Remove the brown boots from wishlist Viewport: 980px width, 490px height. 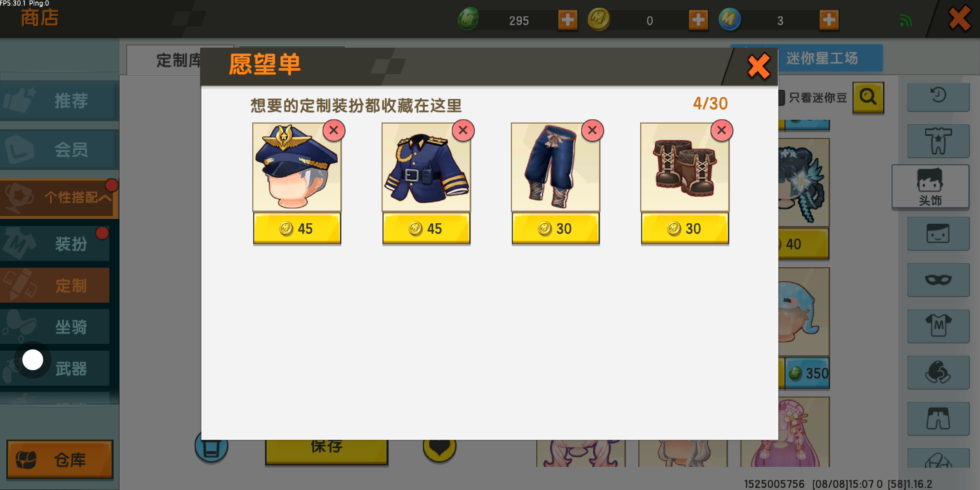[x=722, y=131]
